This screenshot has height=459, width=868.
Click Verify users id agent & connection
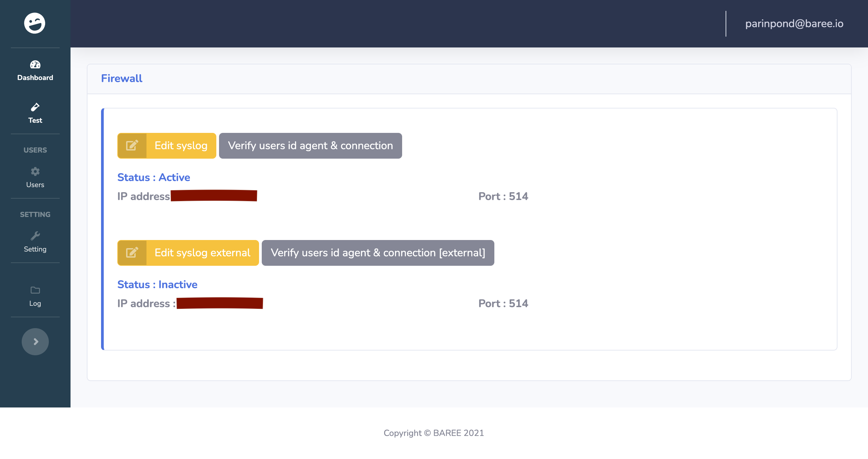click(x=310, y=146)
